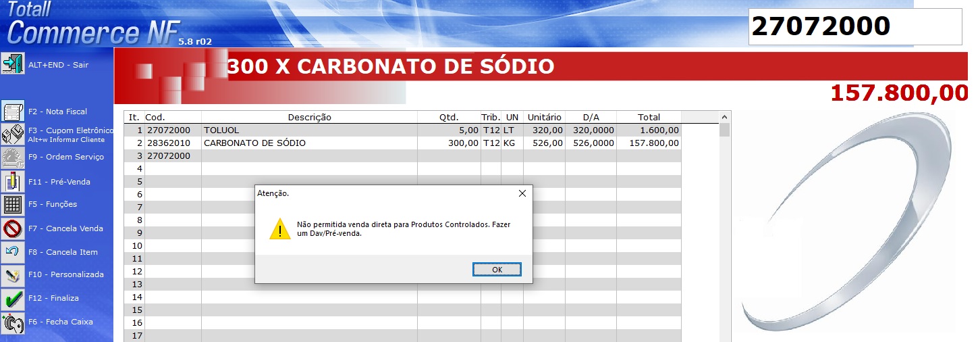The width and height of the screenshot is (980, 342).
Task: Click the Total column header
Action: tap(649, 117)
